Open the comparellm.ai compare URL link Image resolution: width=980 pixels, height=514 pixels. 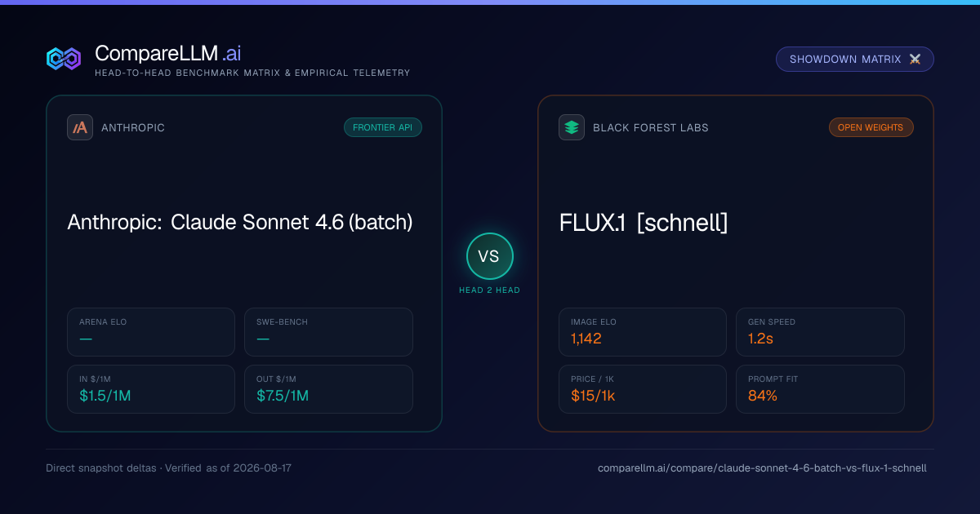[x=762, y=468]
